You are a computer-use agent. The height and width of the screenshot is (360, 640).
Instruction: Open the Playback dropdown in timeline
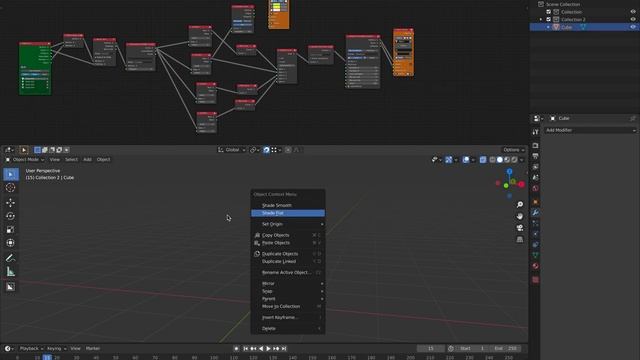pos(31,349)
